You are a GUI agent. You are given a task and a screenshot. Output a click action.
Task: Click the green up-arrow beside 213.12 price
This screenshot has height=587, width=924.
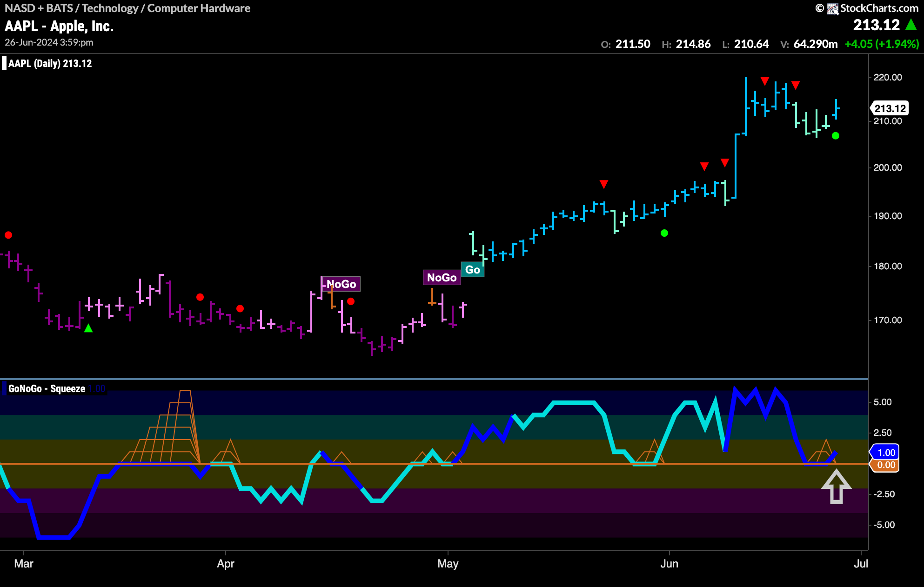coord(911,25)
